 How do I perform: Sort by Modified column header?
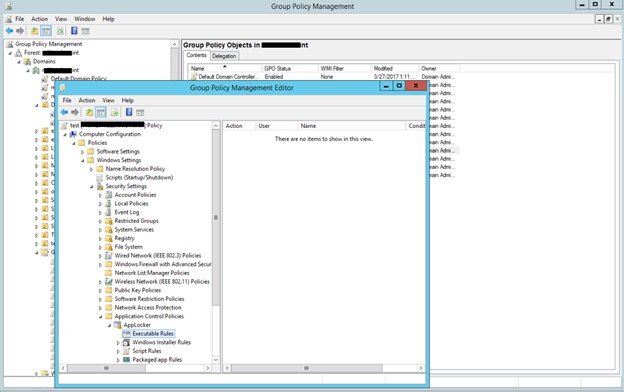point(395,68)
